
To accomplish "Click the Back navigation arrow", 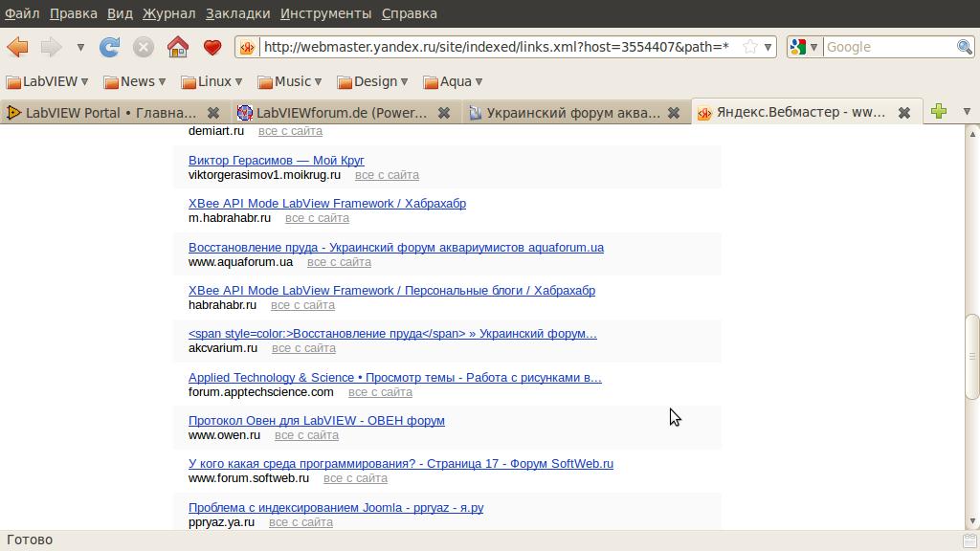I will coord(18,47).
